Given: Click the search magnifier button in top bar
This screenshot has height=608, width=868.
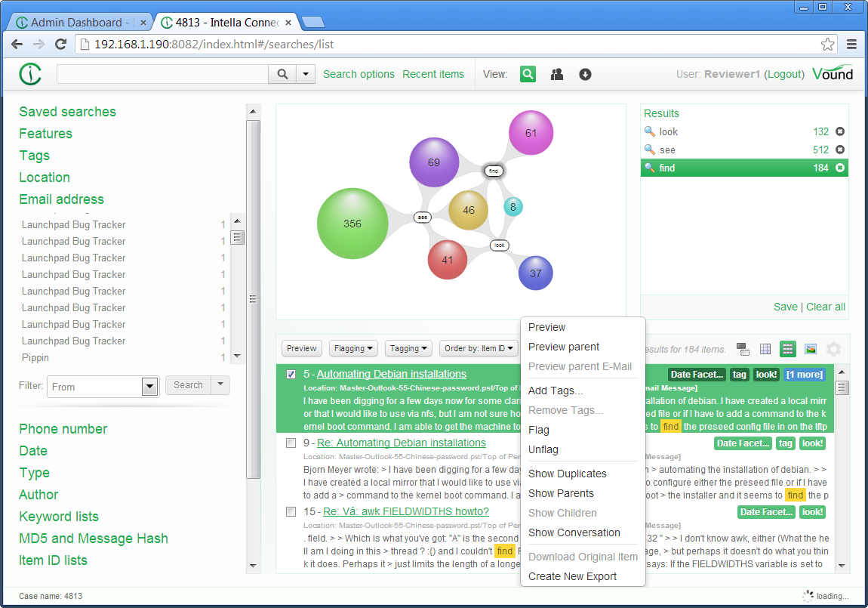Looking at the screenshot, I should coord(282,74).
